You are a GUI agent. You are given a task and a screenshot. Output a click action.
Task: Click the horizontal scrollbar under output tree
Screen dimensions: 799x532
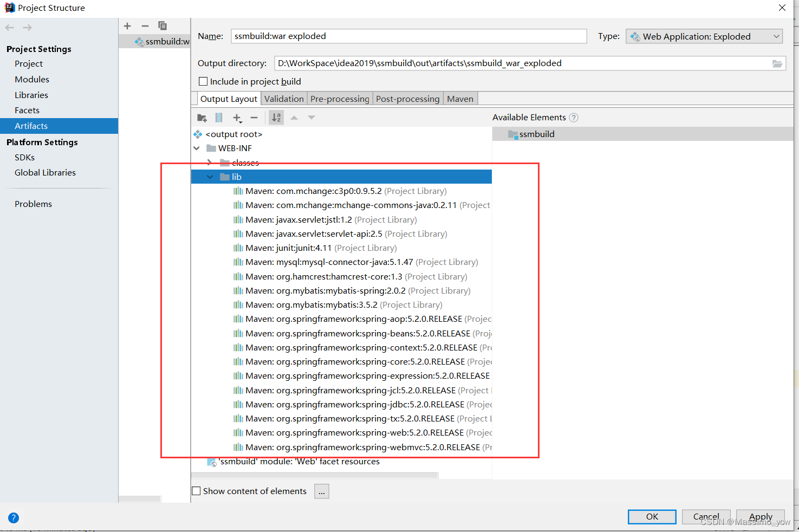pyautogui.click(x=315, y=476)
